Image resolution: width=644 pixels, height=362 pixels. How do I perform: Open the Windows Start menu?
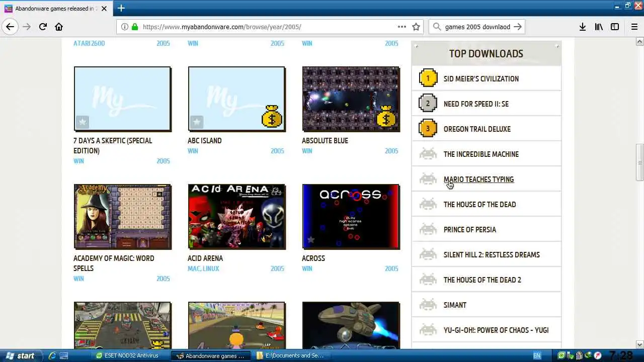pyautogui.click(x=20, y=355)
